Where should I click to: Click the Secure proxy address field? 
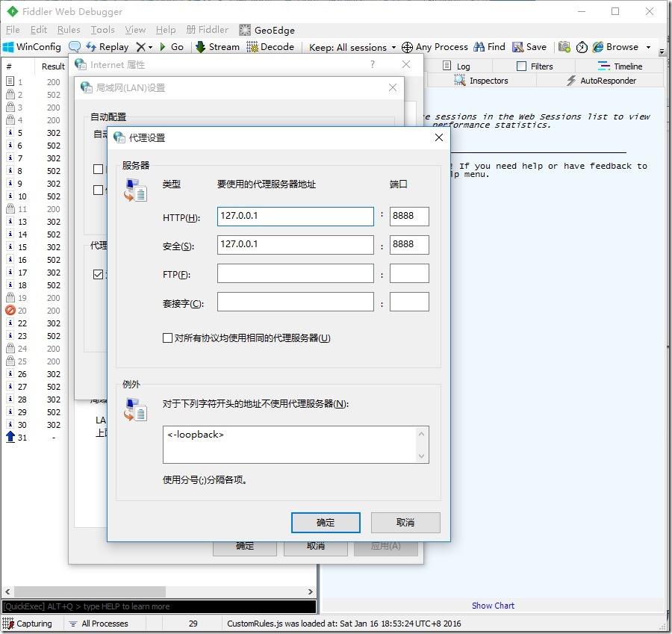(295, 245)
